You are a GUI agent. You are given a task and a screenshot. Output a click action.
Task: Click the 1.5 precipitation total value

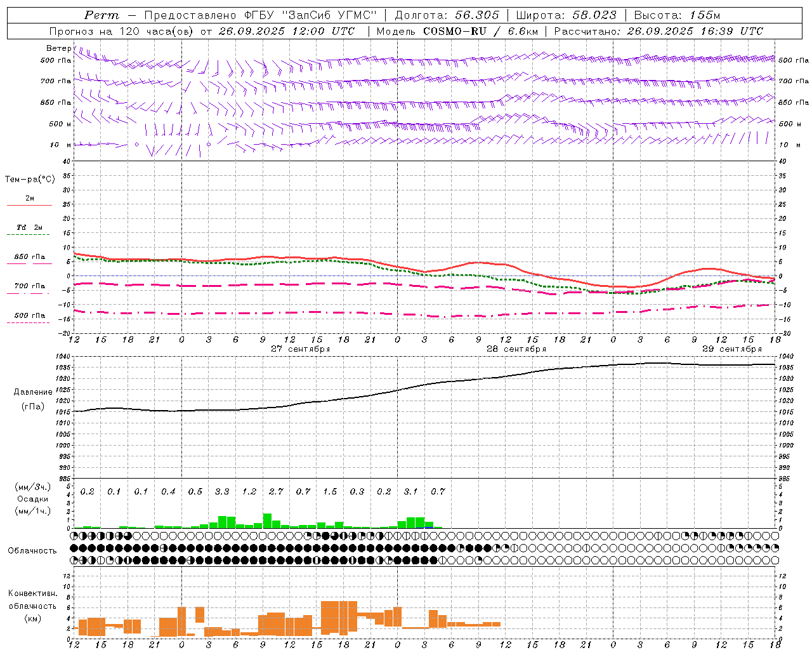pyautogui.click(x=330, y=491)
